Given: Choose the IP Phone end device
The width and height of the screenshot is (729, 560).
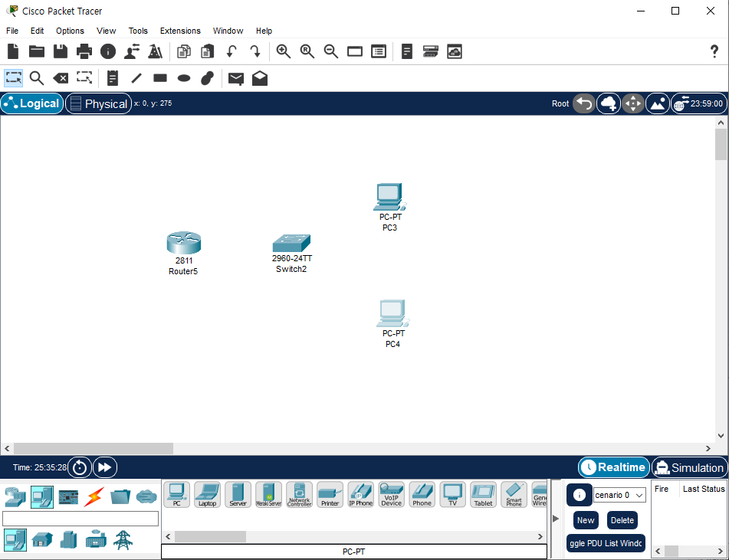Looking at the screenshot, I should [x=361, y=494].
